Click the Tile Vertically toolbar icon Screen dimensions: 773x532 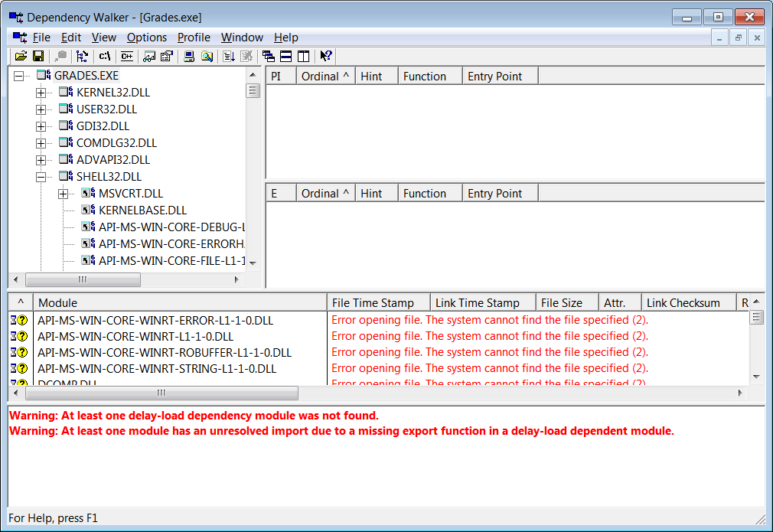coord(304,56)
